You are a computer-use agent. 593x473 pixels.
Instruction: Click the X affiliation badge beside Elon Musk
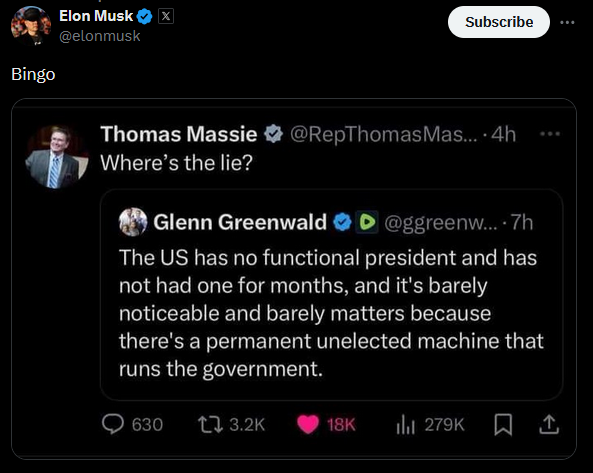click(166, 16)
